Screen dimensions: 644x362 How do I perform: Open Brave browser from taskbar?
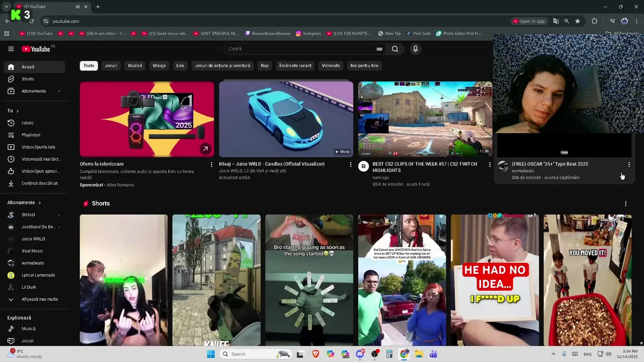[x=315, y=354]
